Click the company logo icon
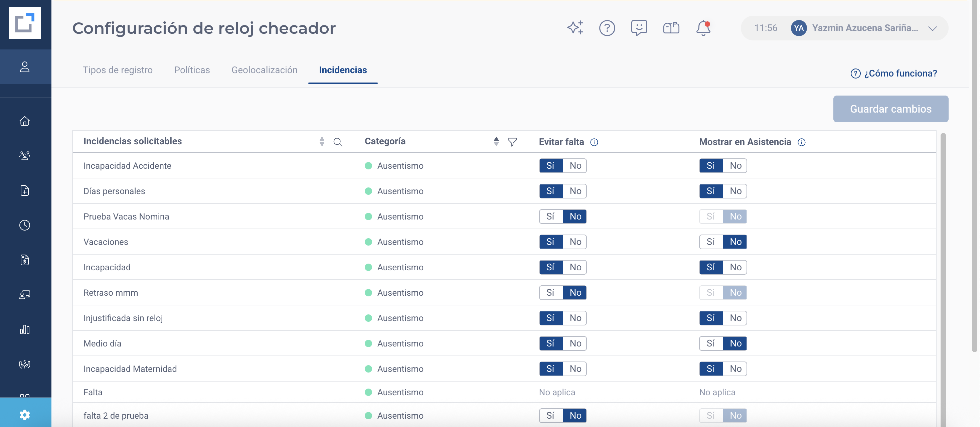This screenshot has width=980, height=427. click(x=25, y=23)
